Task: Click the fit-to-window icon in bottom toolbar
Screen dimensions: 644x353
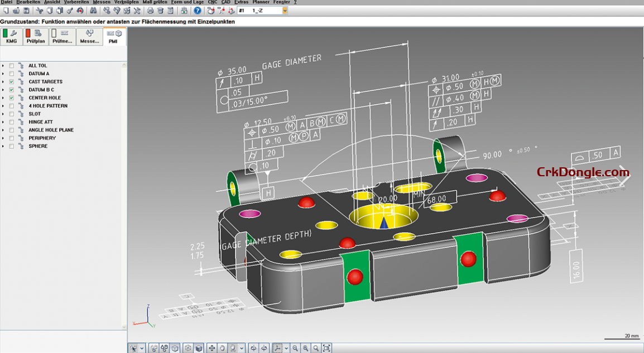Action: [326, 348]
